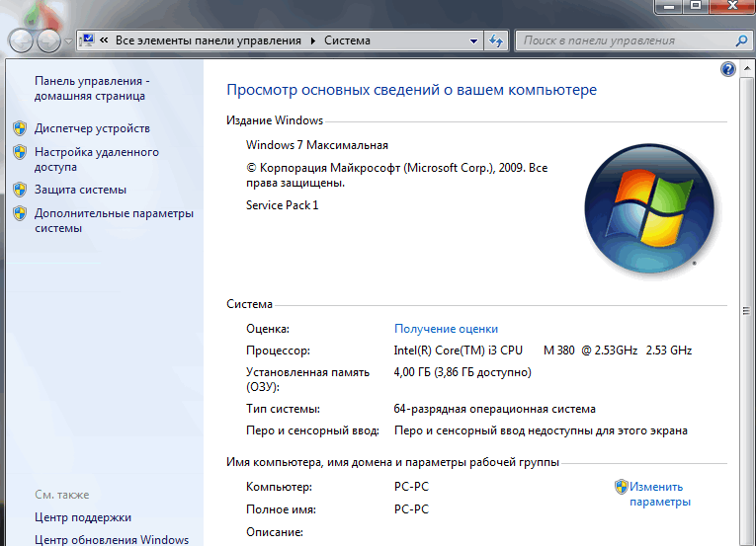
Task: Click the 'Получение оценки' link
Action: (446, 329)
